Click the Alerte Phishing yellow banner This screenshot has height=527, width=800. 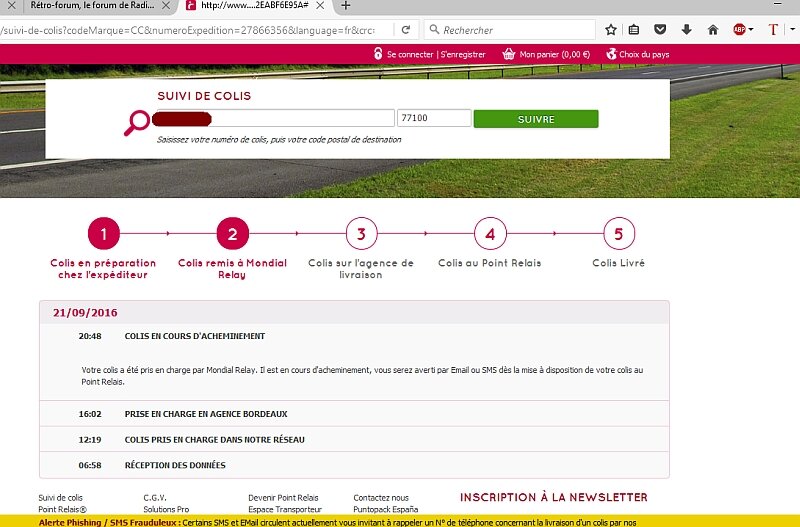tap(400, 521)
